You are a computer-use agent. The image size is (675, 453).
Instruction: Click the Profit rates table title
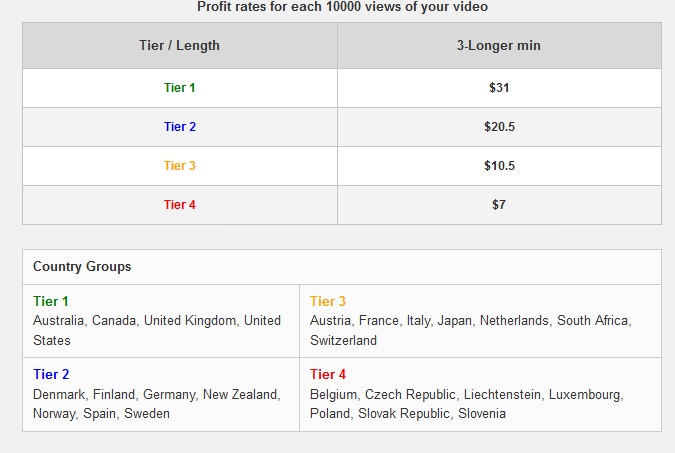[x=342, y=7]
